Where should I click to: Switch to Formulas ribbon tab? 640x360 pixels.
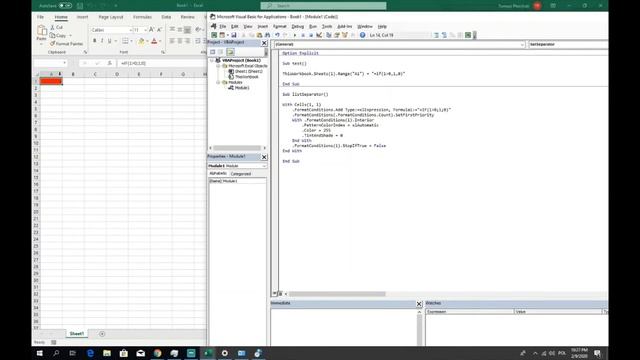click(x=142, y=17)
